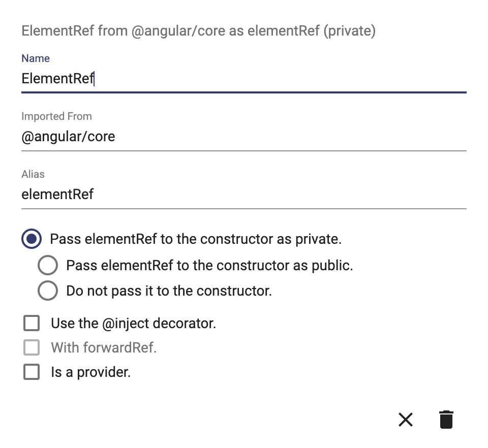This screenshot has width=488, height=448.
Task: Enable the 'Use the @inject decorator' checkbox
Action: [32, 323]
